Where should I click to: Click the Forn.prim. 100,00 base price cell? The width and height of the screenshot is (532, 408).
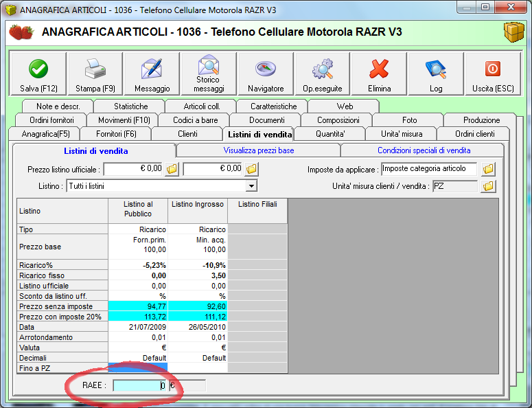tap(138, 247)
